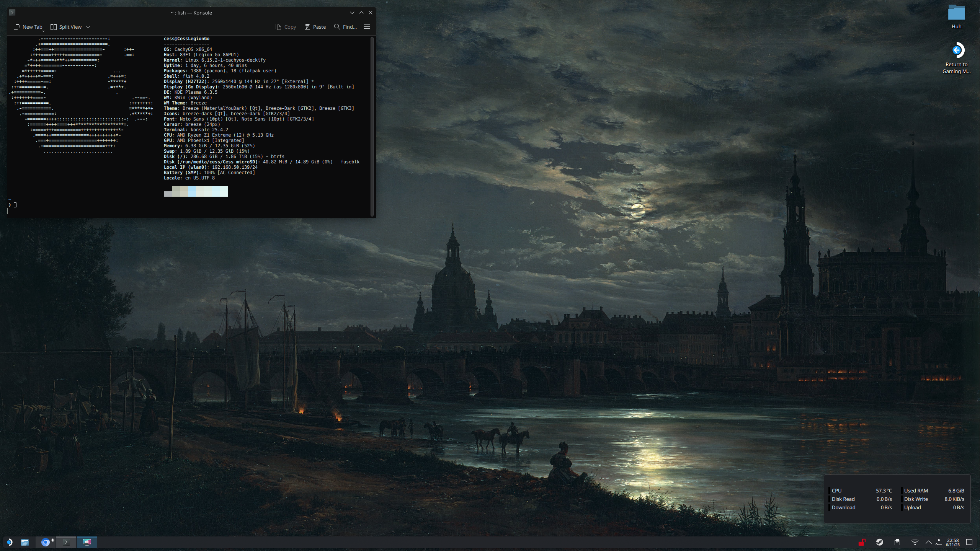Screen dimensions: 980x551
Task: Click the Disk Write 8.0 KiB/s entry
Action: (x=933, y=499)
